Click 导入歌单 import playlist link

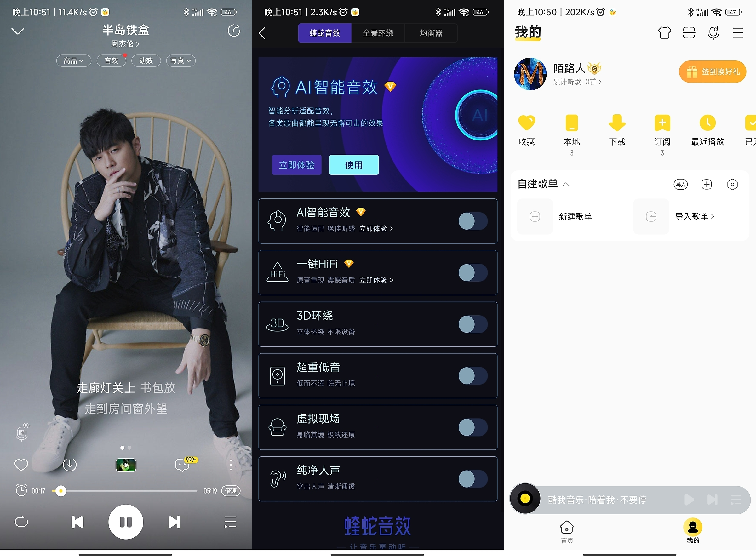pyautogui.click(x=685, y=216)
